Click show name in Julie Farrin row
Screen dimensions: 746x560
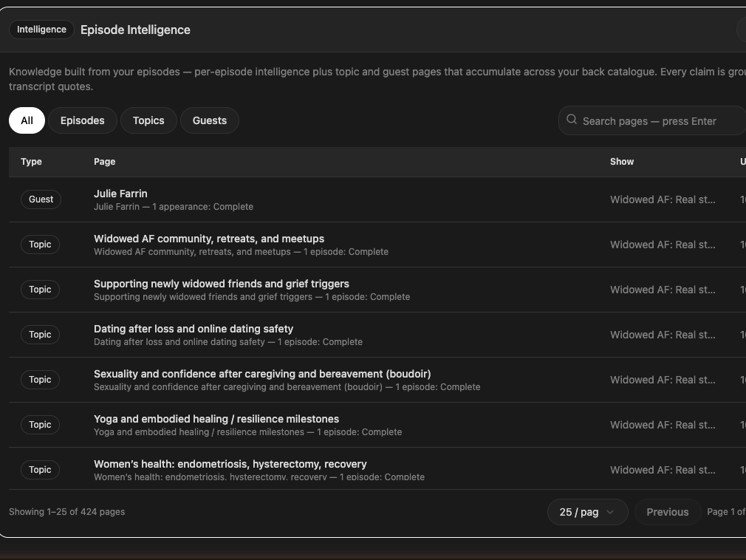[663, 199]
